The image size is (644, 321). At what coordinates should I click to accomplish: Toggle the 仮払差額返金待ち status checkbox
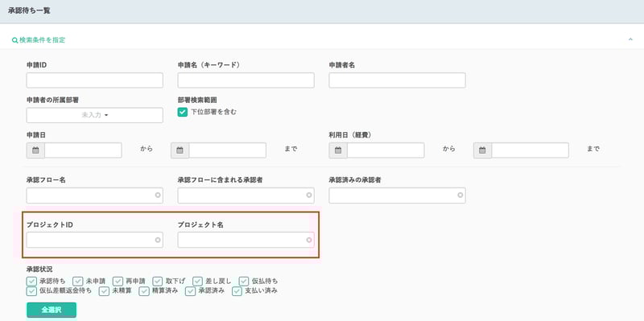pos(31,291)
